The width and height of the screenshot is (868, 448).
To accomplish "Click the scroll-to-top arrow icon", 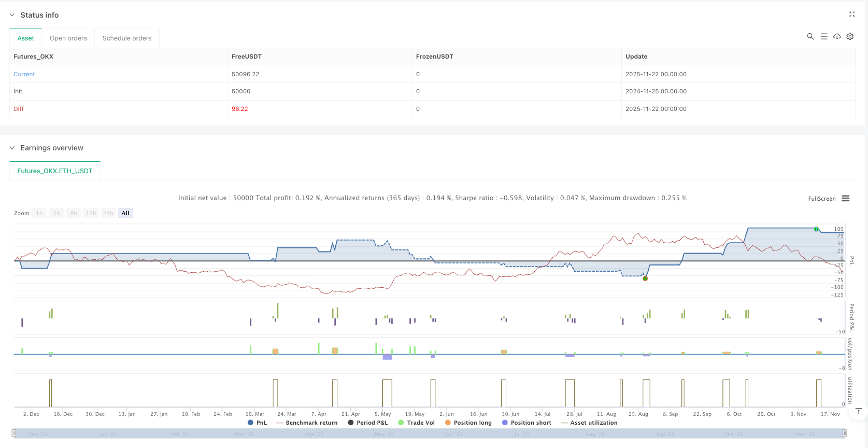I will tap(859, 412).
